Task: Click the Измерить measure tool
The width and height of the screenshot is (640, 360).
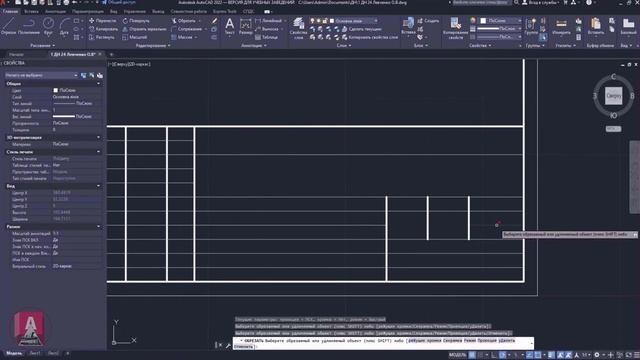Action: point(561,26)
